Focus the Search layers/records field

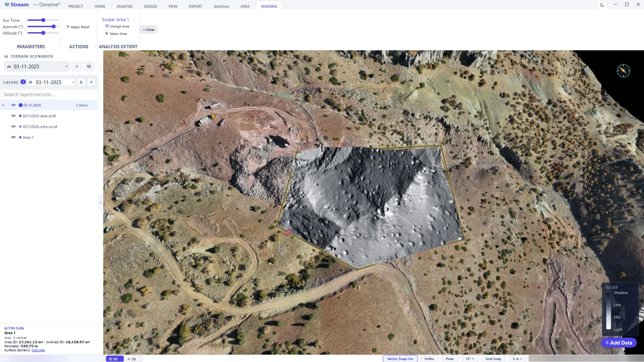click(49, 95)
